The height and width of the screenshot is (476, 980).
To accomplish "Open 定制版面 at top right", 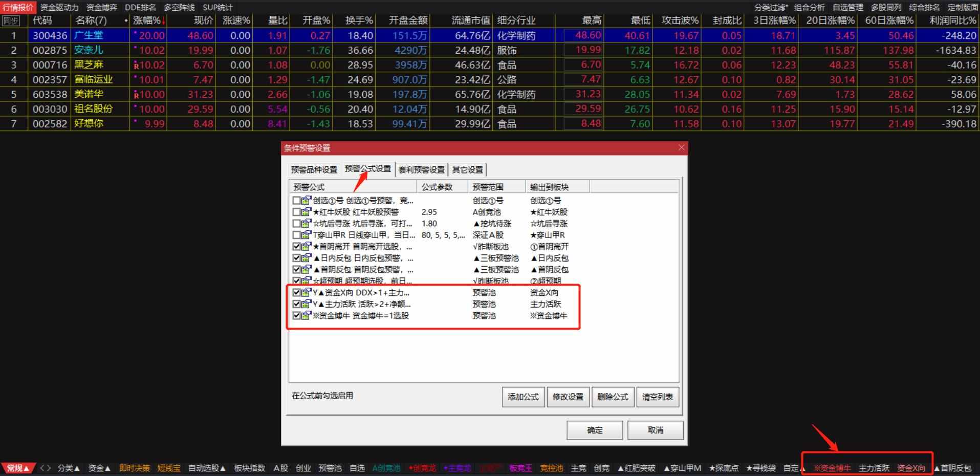I will 963,7.
